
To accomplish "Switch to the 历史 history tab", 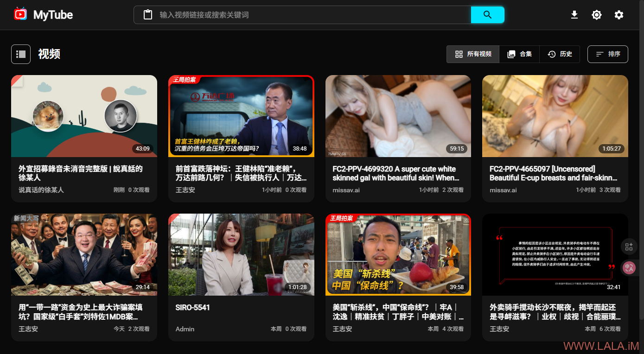I will tap(560, 54).
